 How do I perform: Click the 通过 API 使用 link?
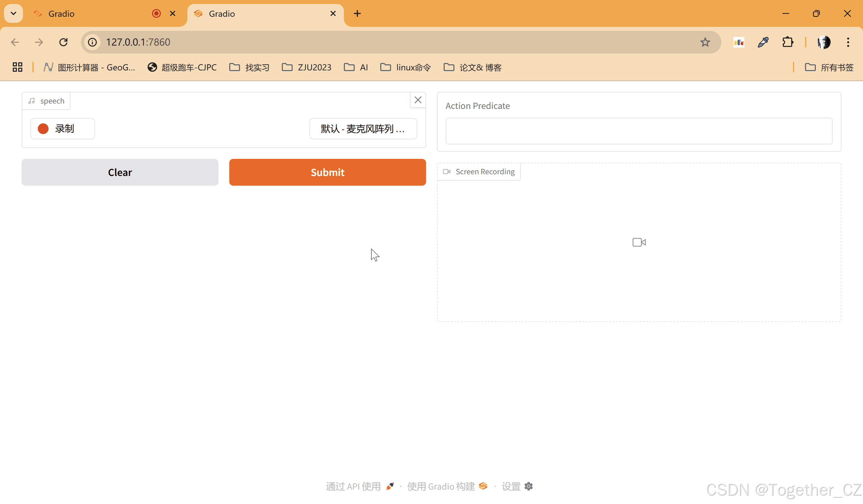pos(353,486)
